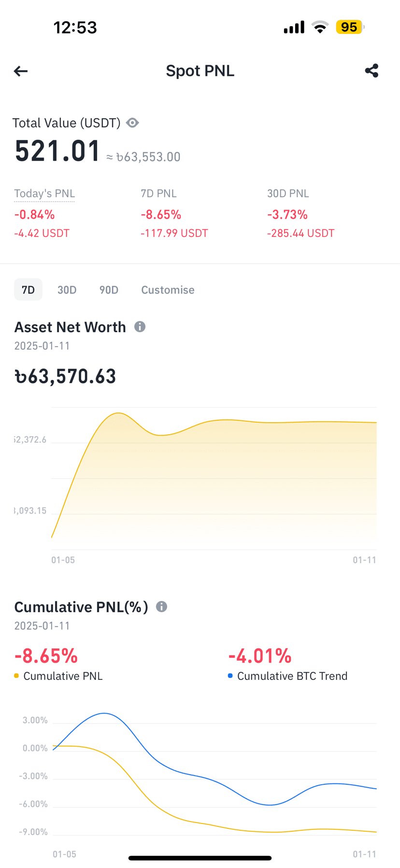The image size is (400, 868).
Task: Select the 7D time range tab
Action: [28, 290]
